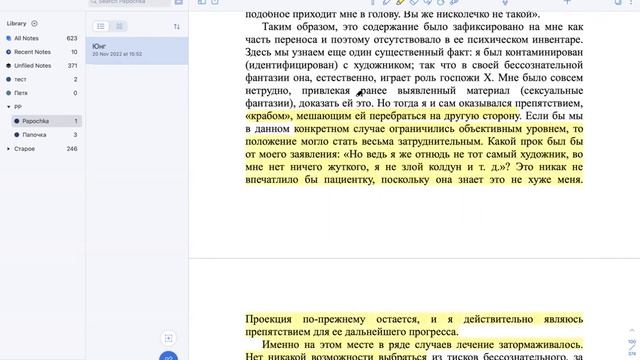Collapse the PP folder triangle
The image size is (640, 360).
pos(9,107)
